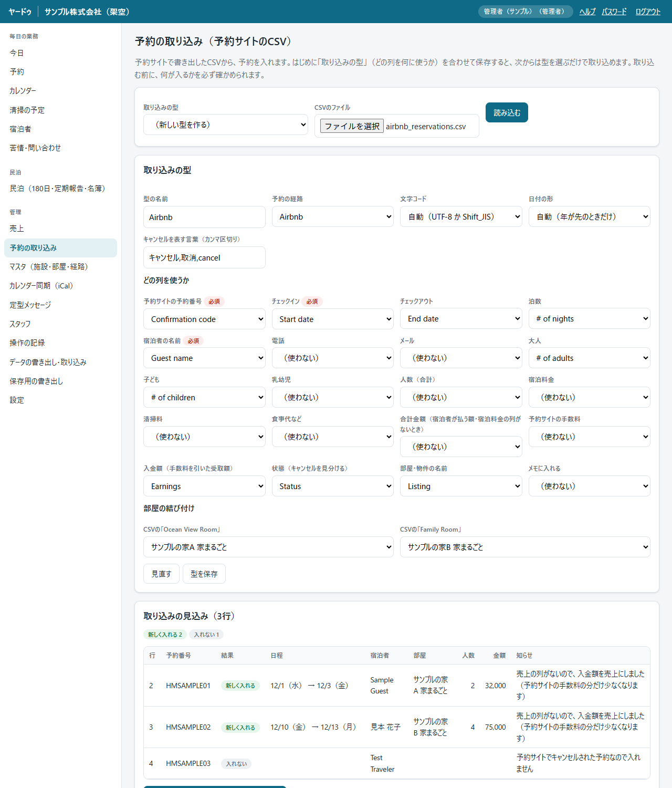Open the Ocean View Room mapping dropdown
Image resolution: width=672 pixels, height=788 pixels.
(x=268, y=547)
